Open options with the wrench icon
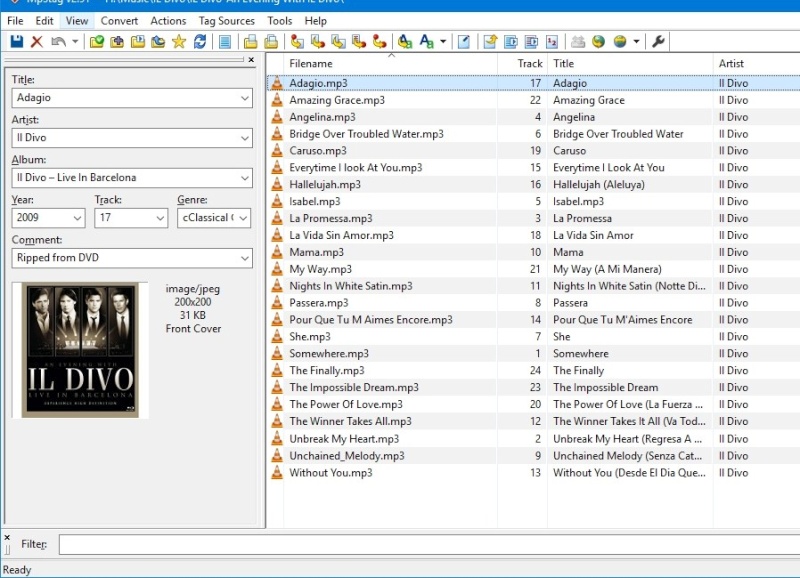The height and width of the screenshot is (578, 800). click(658, 41)
